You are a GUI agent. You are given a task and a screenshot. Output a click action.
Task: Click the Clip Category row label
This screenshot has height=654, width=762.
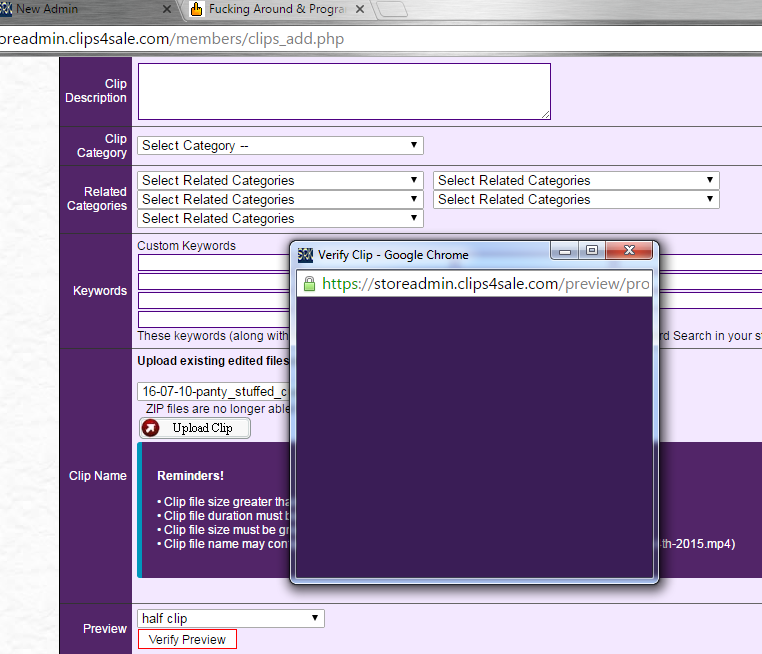tap(102, 146)
